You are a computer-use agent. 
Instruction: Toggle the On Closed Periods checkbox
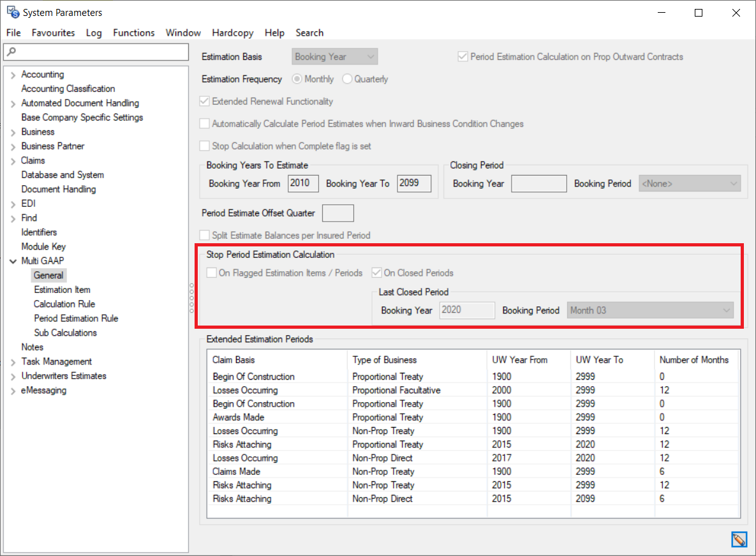(x=377, y=273)
